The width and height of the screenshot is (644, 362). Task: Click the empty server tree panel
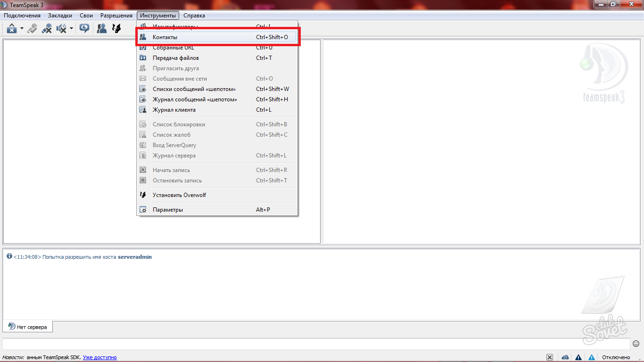click(x=162, y=141)
